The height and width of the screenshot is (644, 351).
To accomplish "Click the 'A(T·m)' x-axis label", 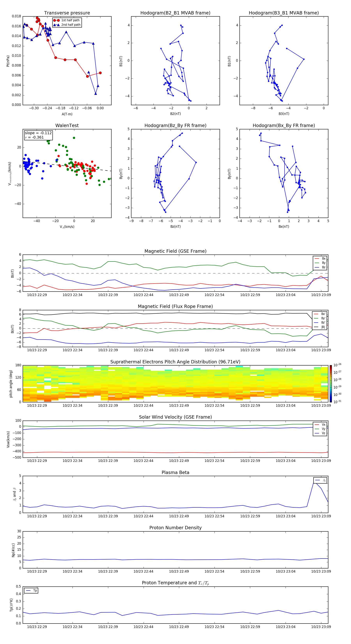I will pyautogui.click(x=67, y=114).
